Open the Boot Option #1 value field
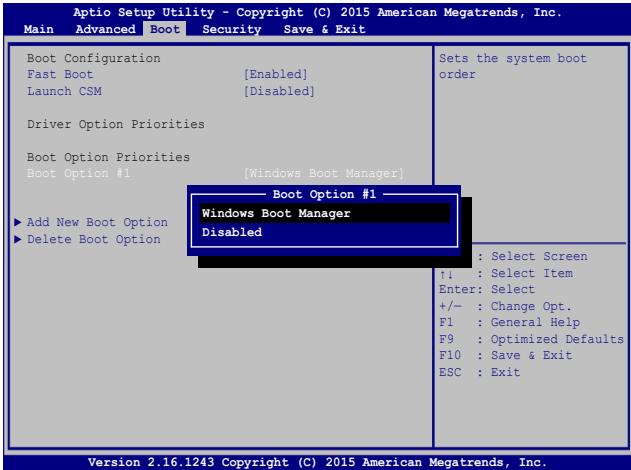Image resolution: width=631 pixels, height=470 pixels. (324, 173)
